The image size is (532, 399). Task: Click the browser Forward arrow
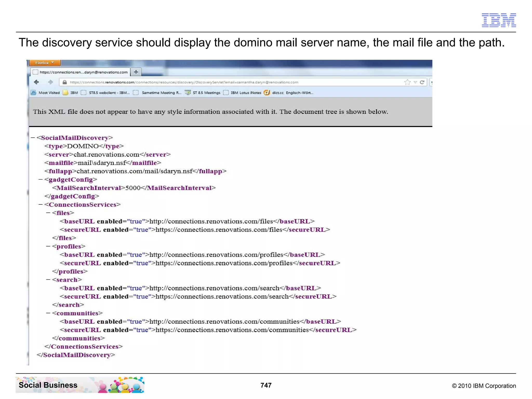(x=51, y=82)
